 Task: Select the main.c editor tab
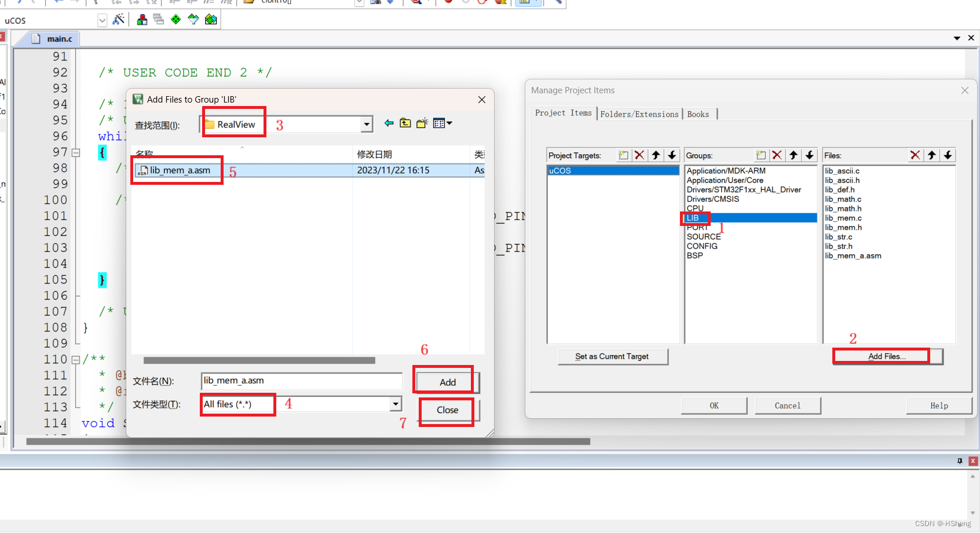[x=52, y=38]
